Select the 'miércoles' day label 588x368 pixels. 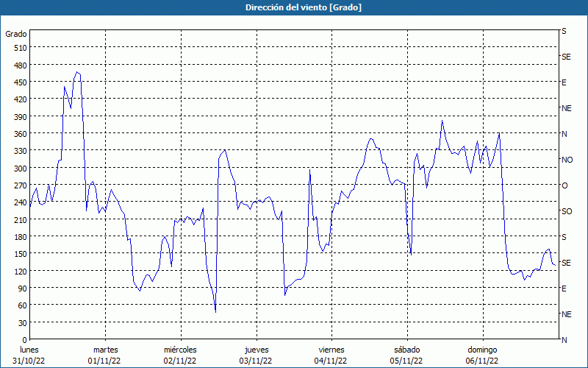[x=180, y=350]
